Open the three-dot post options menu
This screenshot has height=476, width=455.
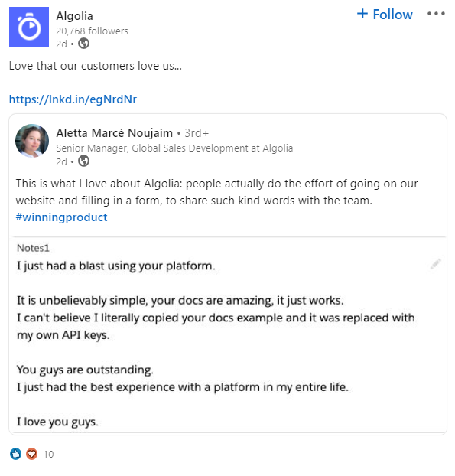(x=436, y=14)
